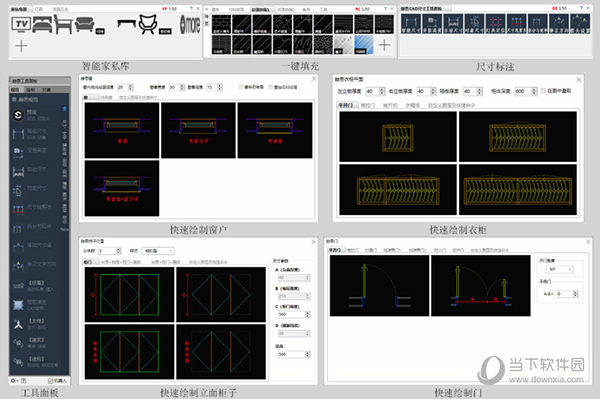This screenshot has height=399, width=600.
Task: Click the plus button in furniture library
Action: (x=21, y=46)
